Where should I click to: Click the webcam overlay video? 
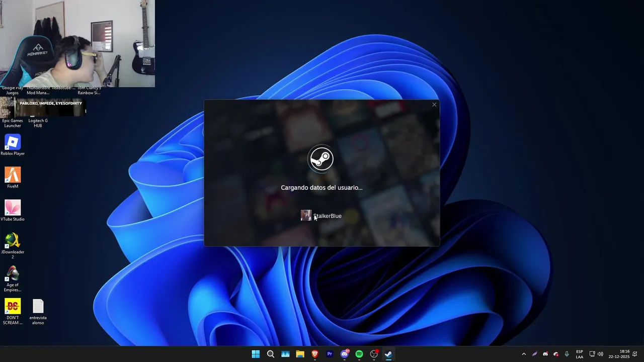coord(77,44)
